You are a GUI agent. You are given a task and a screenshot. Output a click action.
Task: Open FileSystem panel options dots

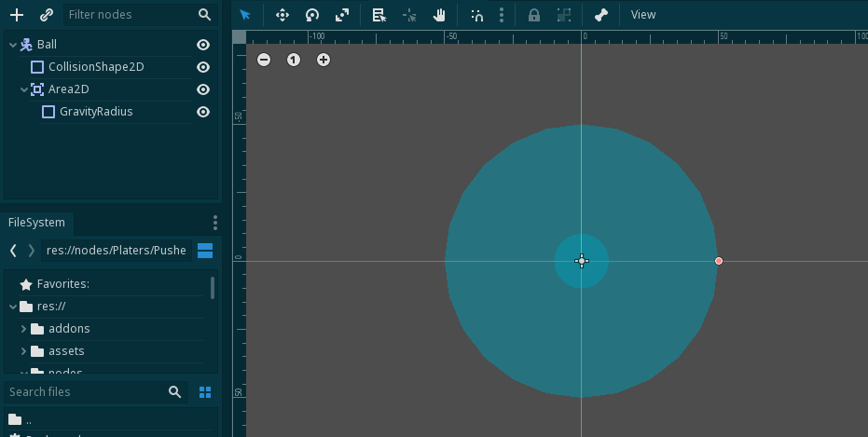pyautogui.click(x=215, y=223)
